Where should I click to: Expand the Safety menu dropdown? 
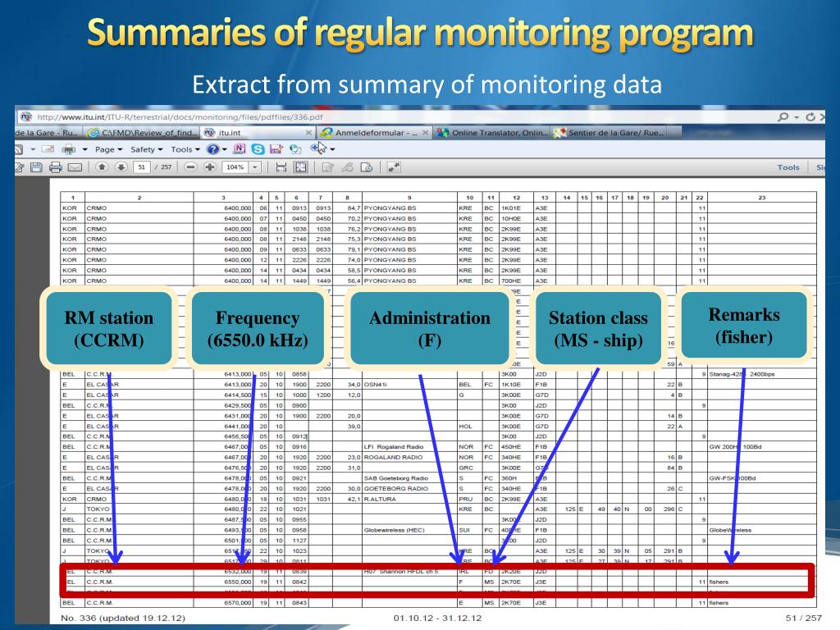pyautogui.click(x=146, y=149)
